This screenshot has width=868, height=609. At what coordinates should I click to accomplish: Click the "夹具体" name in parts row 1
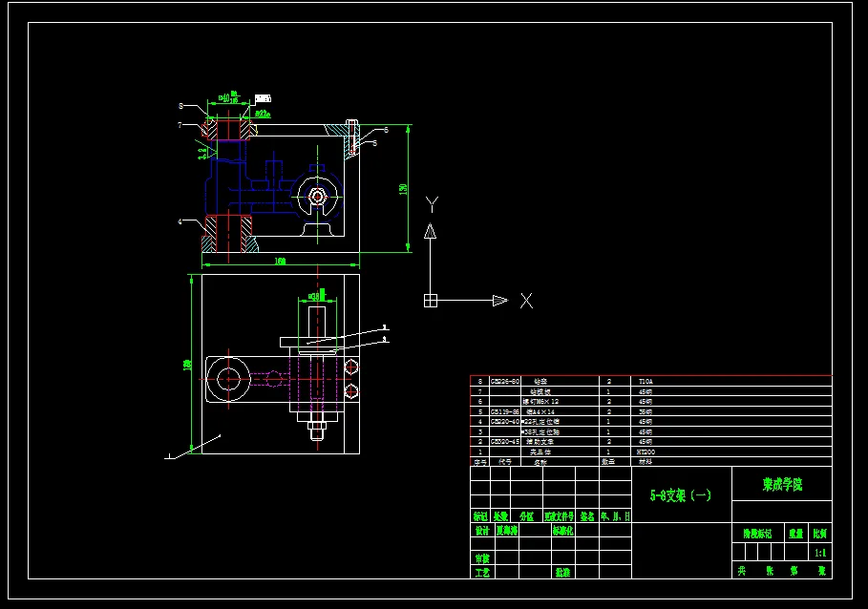click(540, 451)
